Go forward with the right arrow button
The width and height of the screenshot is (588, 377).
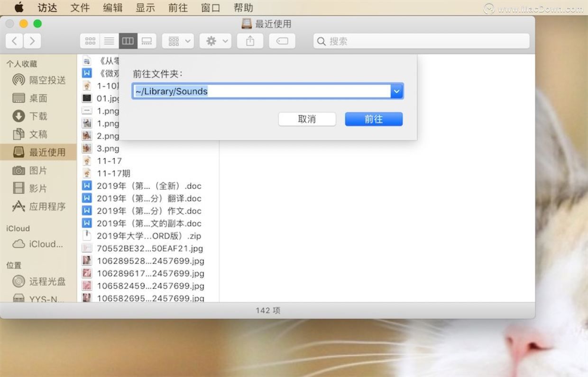coord(32,41)
